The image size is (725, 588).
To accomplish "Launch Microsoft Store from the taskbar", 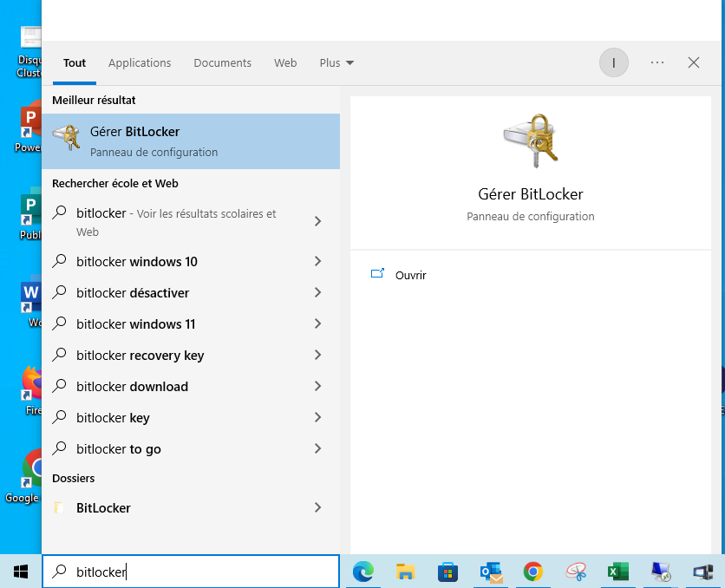I will pyautogui.click(x=447, y=572).
